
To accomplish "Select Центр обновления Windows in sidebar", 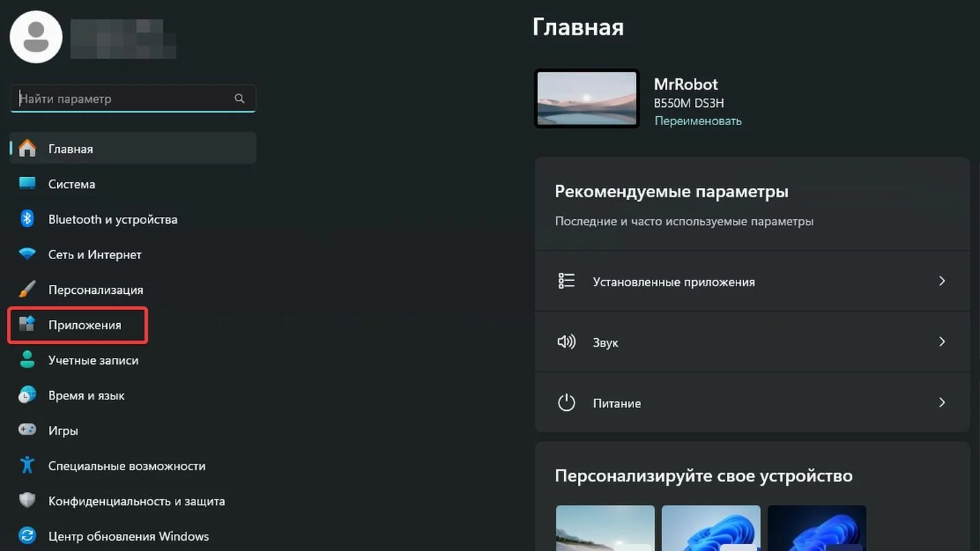I will pyautogui.click(x=133, y=536).
